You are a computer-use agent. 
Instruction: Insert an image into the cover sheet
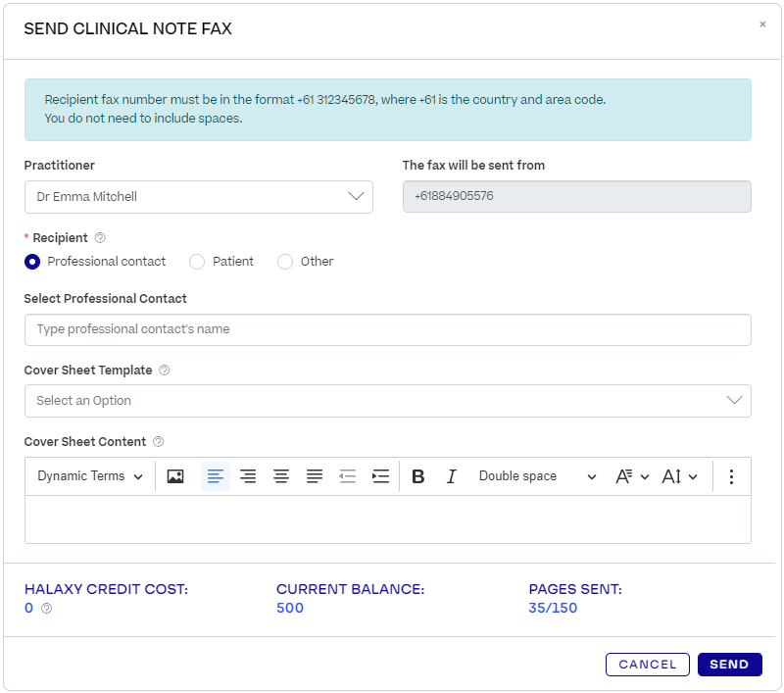pos(175,475)
